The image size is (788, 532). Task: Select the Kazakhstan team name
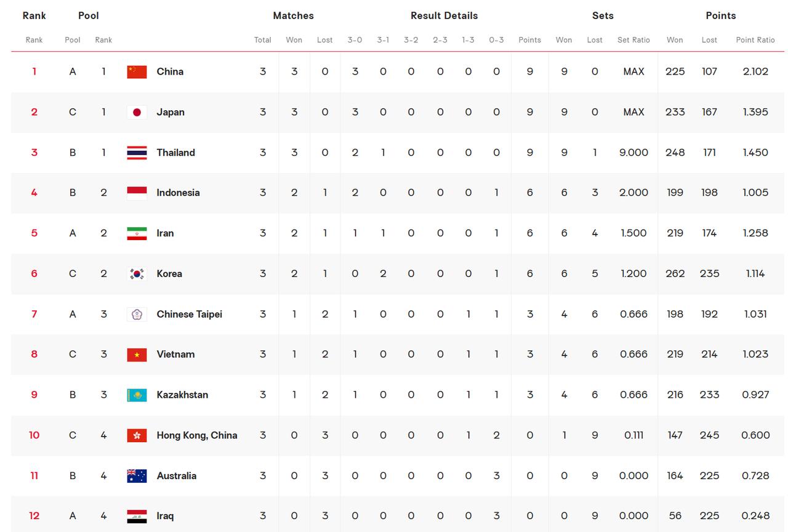(182, 395)
